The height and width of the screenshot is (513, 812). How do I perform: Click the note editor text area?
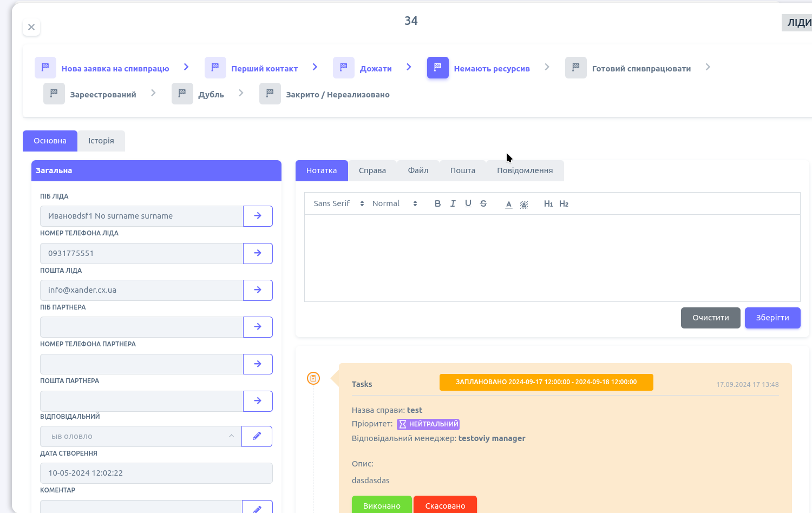pos(552,258)
